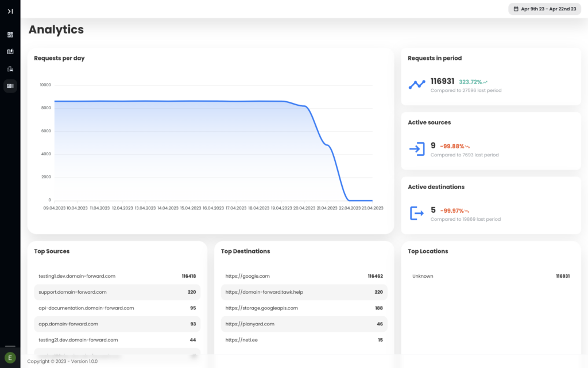588x368 pixels.
Task: Click the 116462 count in Top Destinations
Action: 376,276
